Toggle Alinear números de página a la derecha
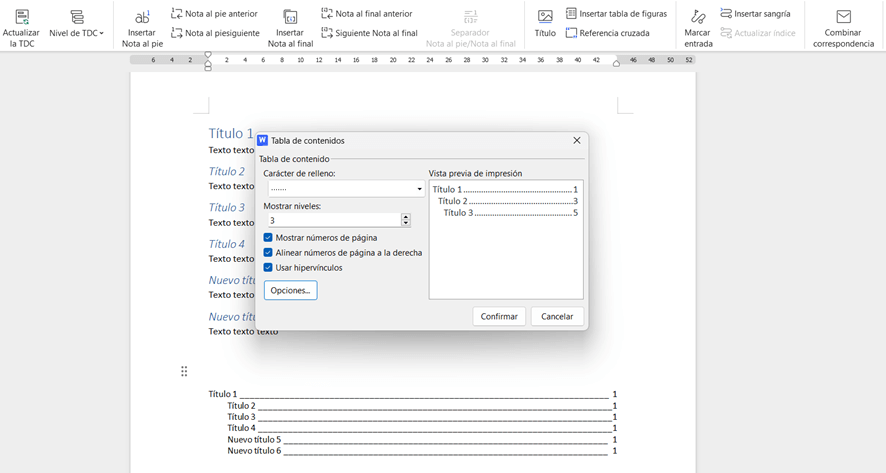886x473 pixels. click(x=268, y=253)
